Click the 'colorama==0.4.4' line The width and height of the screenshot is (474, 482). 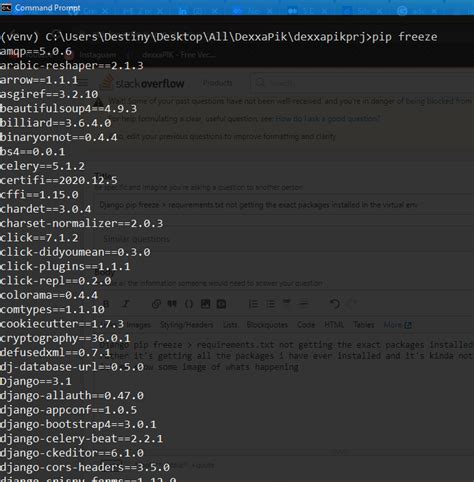[49, 295]
